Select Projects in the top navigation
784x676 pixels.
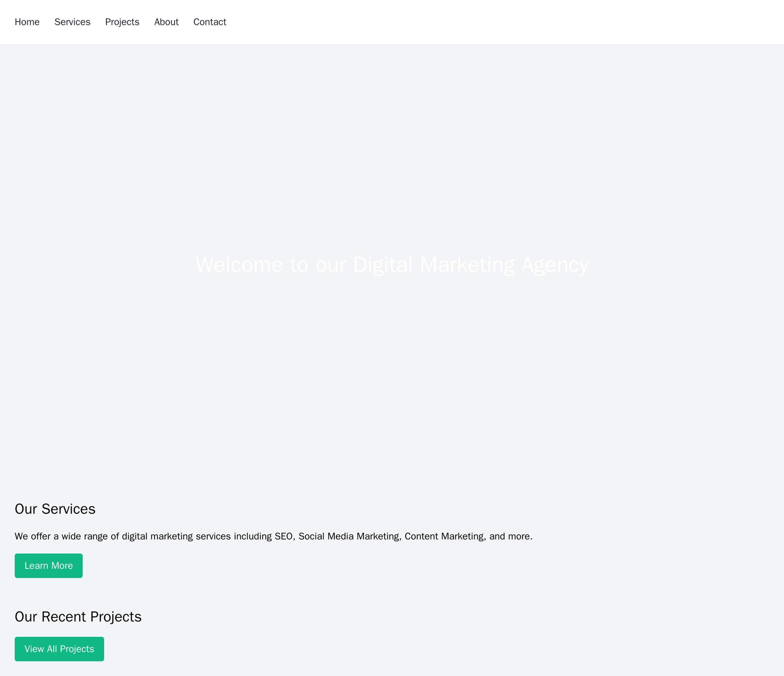point(122,22)
